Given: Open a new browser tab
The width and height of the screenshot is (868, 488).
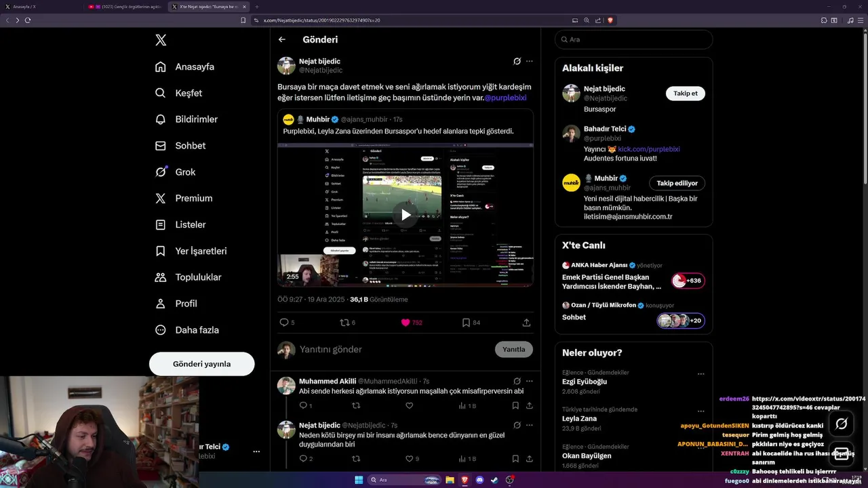Looking at the screenshot, I should (257, 6).
